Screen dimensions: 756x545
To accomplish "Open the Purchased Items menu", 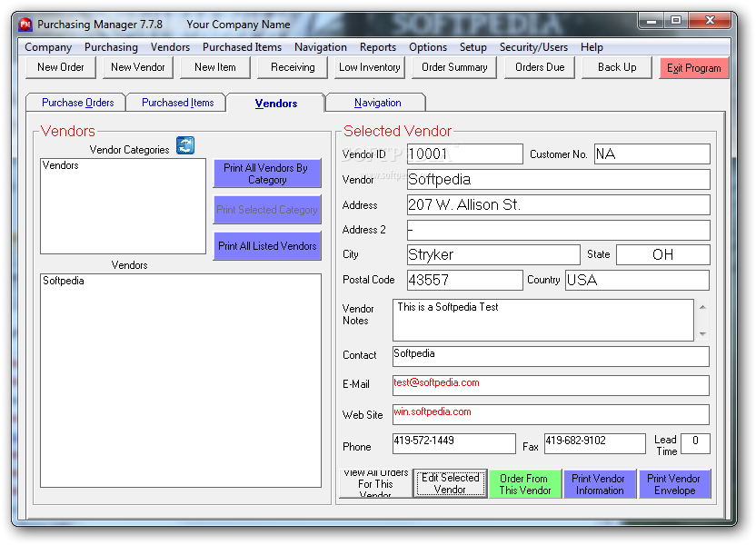I will [x=242, y=47].
